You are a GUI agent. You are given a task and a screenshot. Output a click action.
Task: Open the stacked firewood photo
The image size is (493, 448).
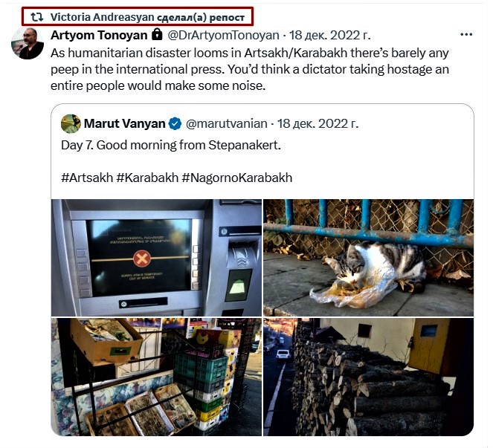[368, 377]
